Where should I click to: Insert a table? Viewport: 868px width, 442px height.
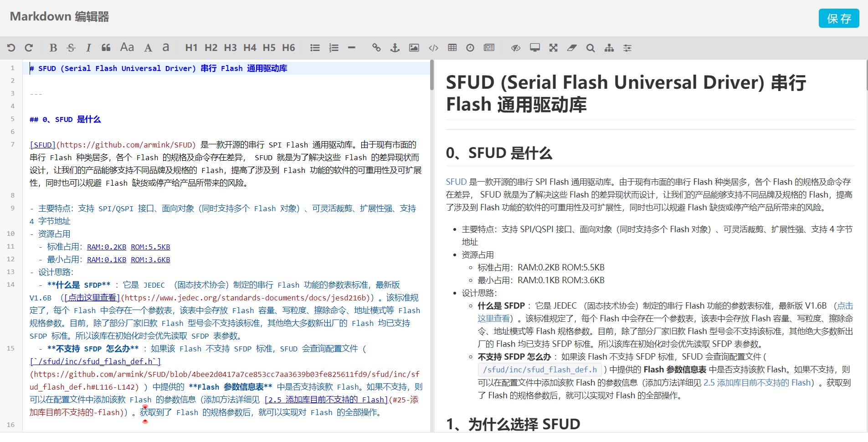[x=452, y=47]
